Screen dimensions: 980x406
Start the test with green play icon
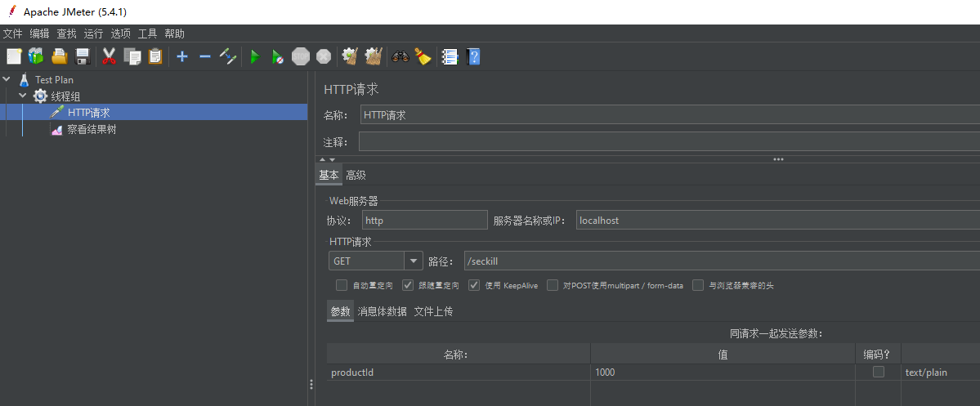click(x=255, y=57)
